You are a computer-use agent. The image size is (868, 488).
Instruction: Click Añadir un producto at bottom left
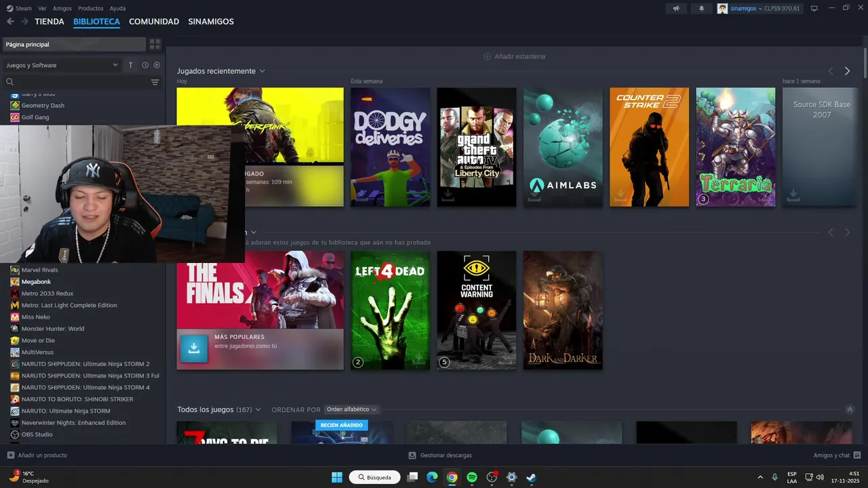(x=37, y=455)
